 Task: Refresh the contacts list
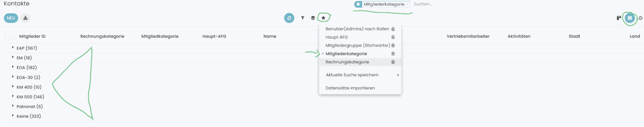point(289,18)
